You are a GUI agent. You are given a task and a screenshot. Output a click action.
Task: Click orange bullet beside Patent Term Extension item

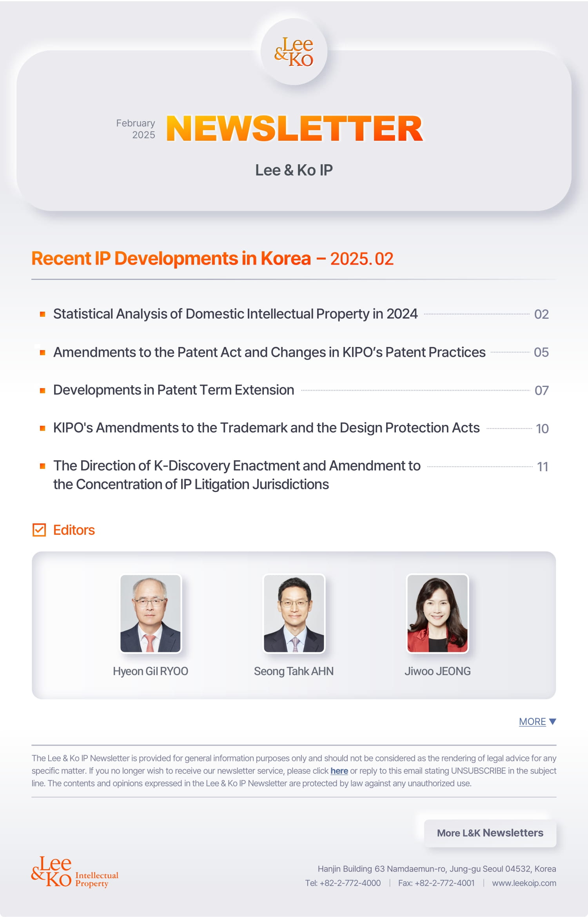click(x=42, y=390)
